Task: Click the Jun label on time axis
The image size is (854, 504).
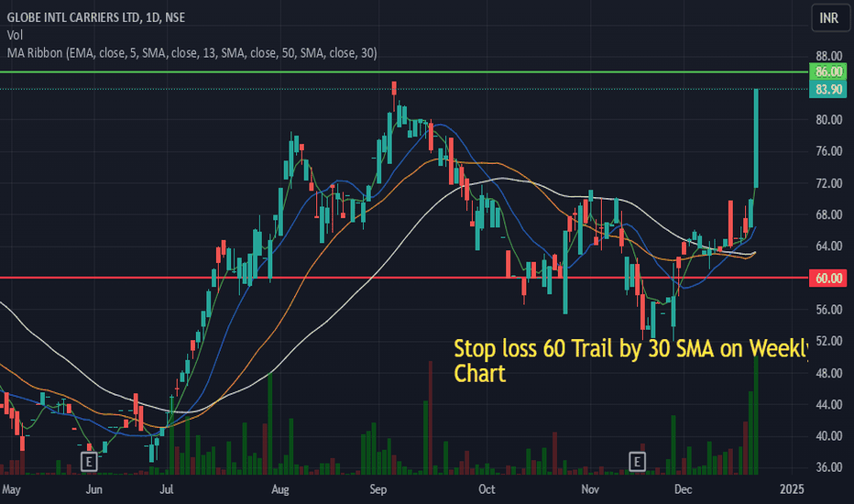Action: point(93,489)
